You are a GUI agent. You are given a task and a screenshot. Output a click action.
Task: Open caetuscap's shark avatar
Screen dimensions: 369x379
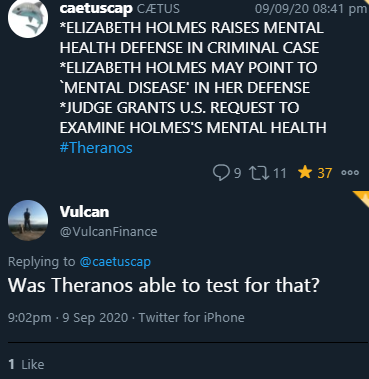(x=28, y=18)
